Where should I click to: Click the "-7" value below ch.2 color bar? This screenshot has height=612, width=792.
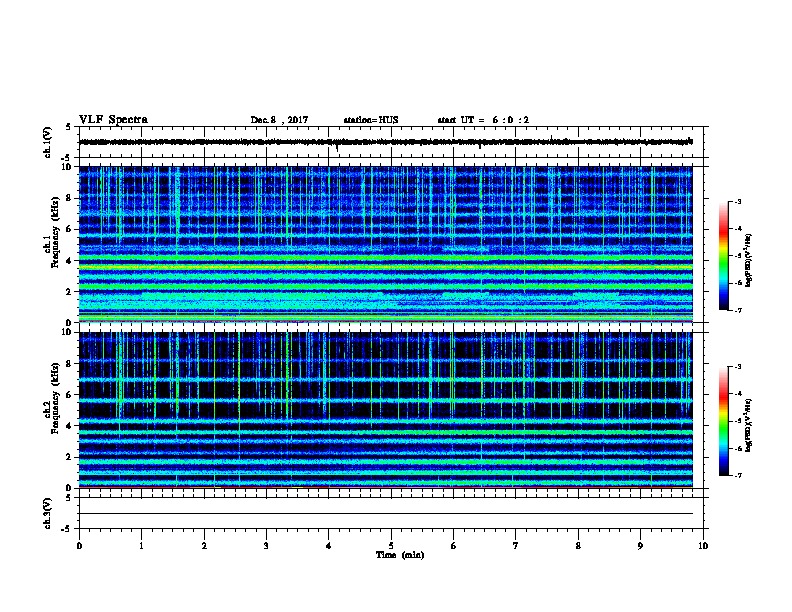point(738,476)
